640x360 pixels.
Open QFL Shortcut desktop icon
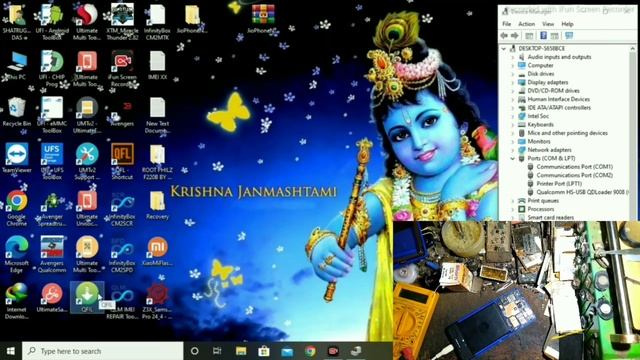(122, 162)
